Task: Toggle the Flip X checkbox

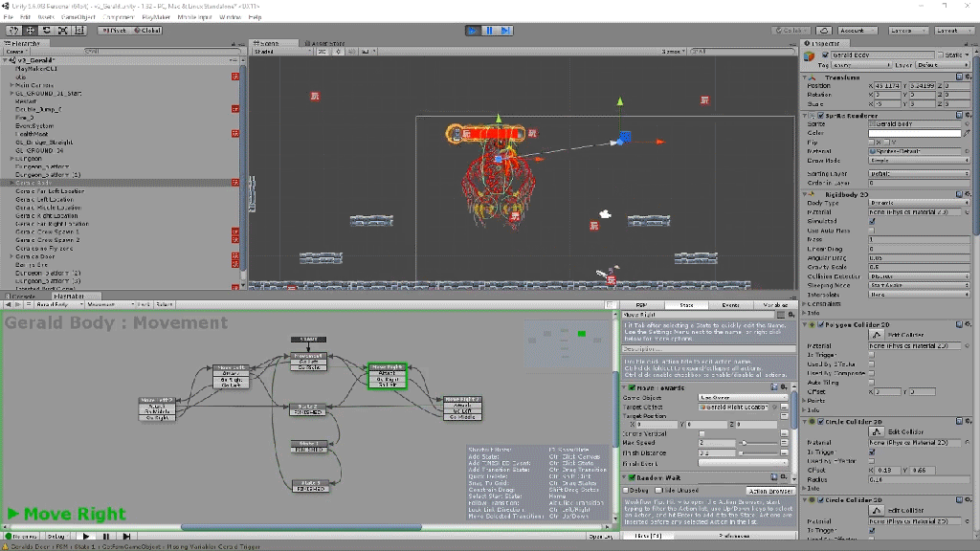Action: point(873,143)
